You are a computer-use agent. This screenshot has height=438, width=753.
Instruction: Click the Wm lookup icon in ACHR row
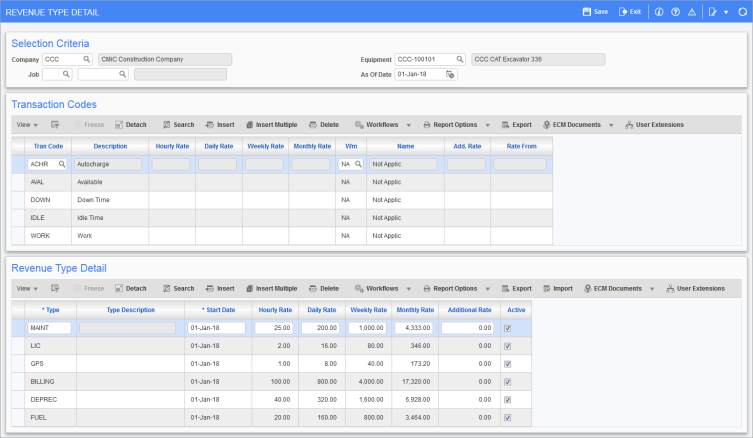pos(358,163)
